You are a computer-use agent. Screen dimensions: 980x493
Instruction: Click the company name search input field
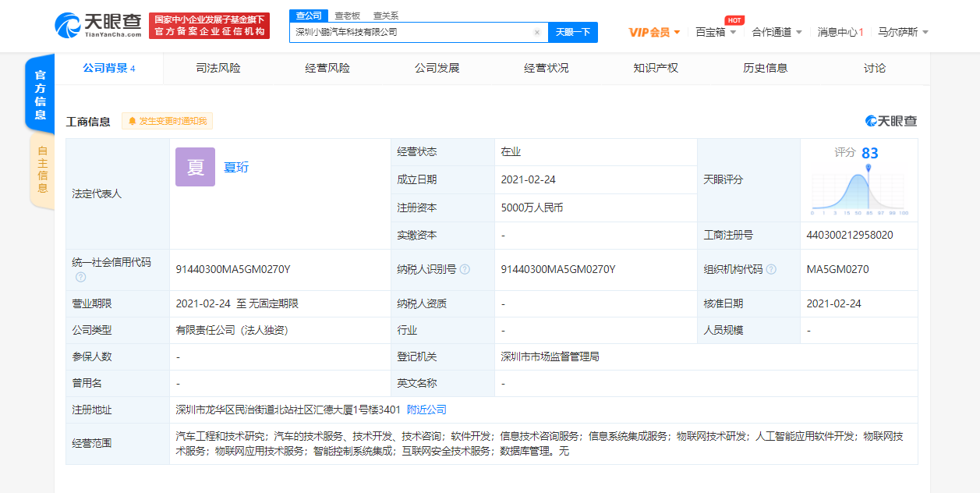[x=409, y=33]
